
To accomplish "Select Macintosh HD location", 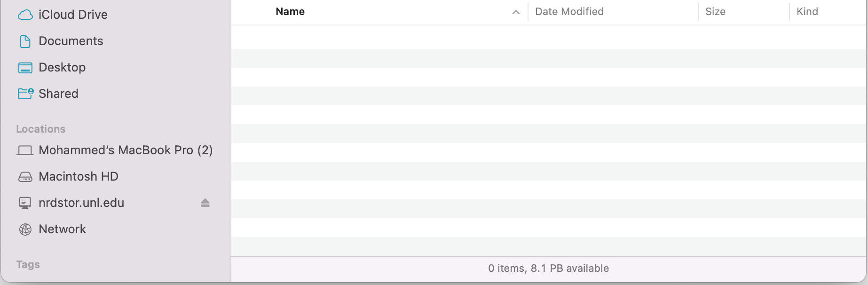I will [79, 177].
